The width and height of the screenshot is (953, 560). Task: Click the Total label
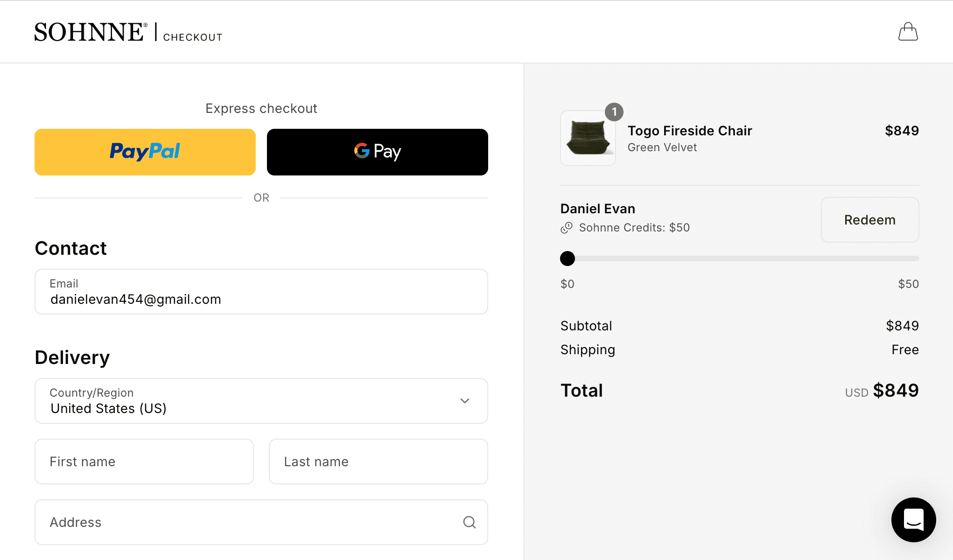582,391
